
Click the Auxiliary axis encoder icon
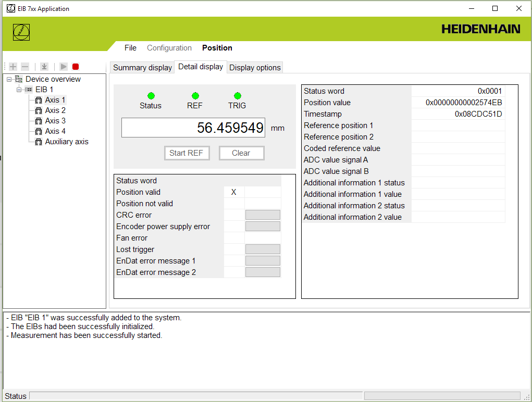click(39, 142)
